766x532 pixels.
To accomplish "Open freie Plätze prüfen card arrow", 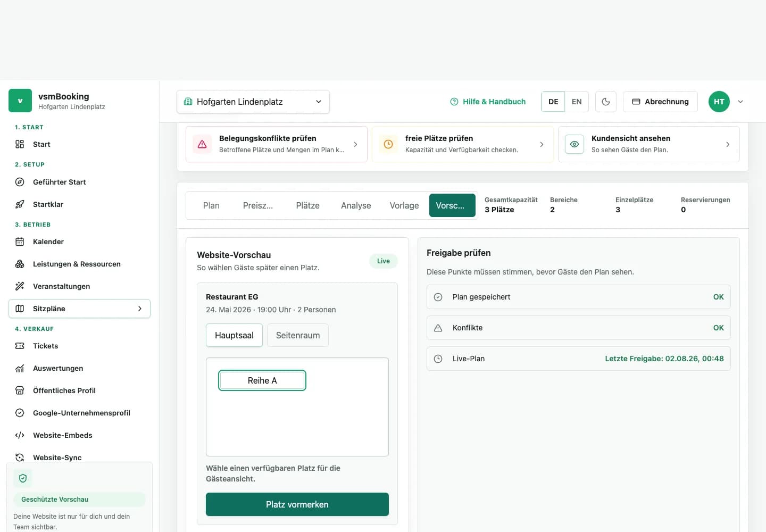I will point(542,144).
